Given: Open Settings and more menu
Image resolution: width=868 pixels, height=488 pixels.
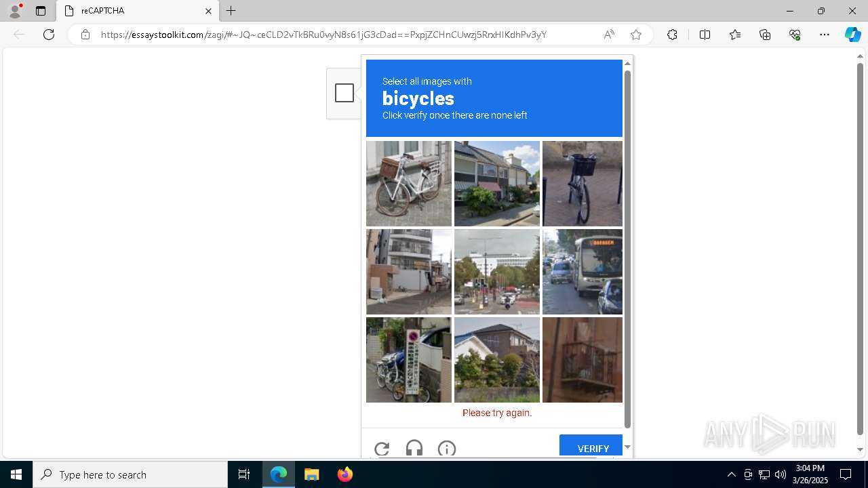Looking at the screenshot, I should pyautogui.click(x=825, y=35).
